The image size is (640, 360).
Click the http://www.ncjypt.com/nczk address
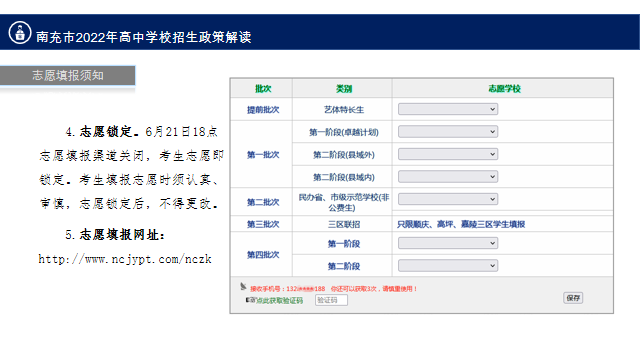[125, 259]
